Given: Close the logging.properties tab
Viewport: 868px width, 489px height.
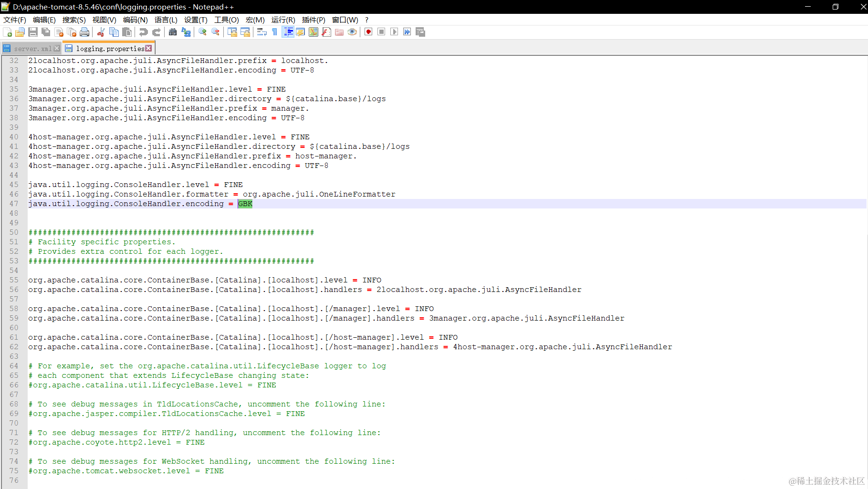Looking at the screenshot, I should point(149,48).
